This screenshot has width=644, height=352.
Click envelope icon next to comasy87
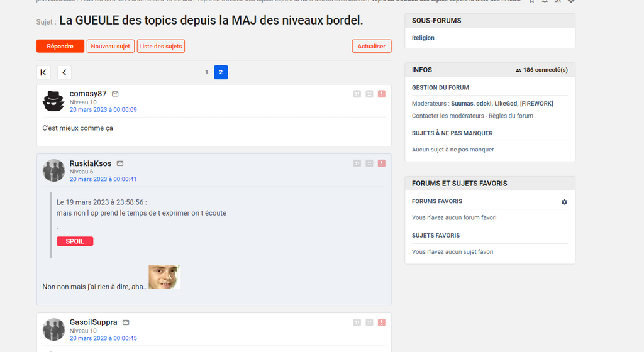point(115,94)
